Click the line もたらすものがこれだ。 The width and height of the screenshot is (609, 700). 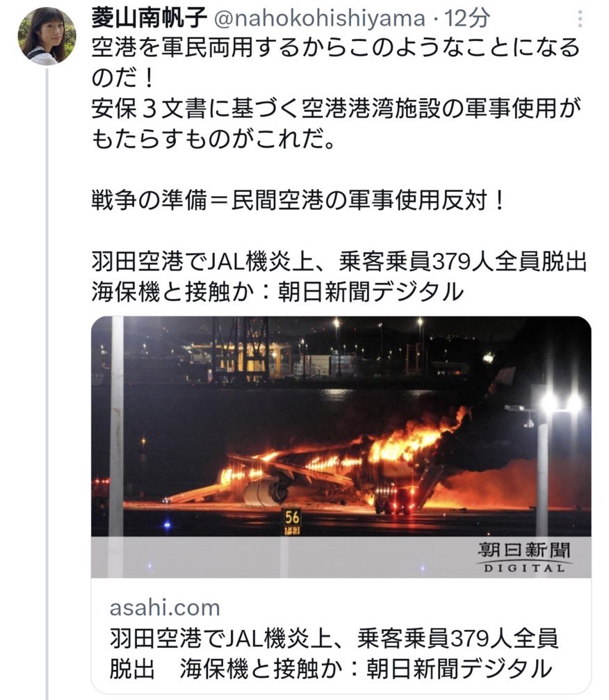[213, 139]
